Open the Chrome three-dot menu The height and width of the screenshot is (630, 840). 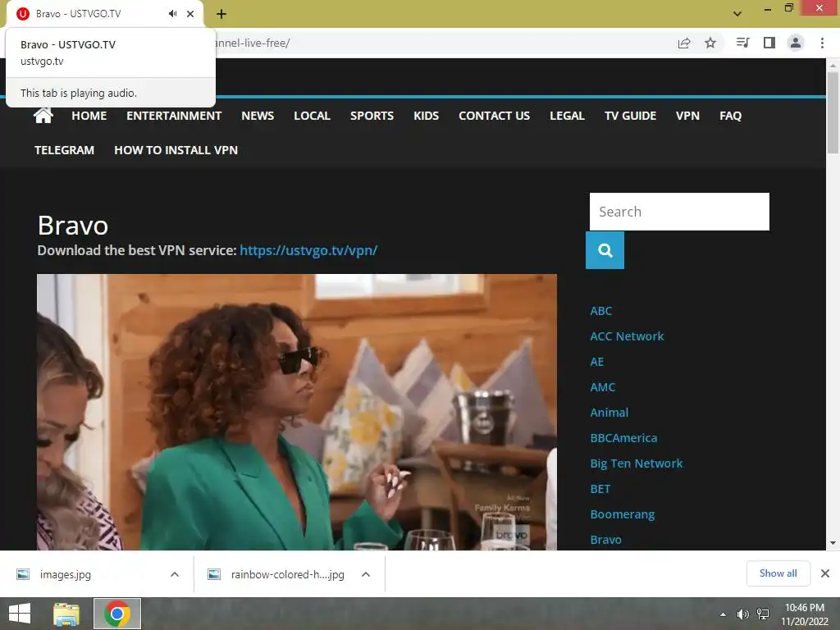822,43
